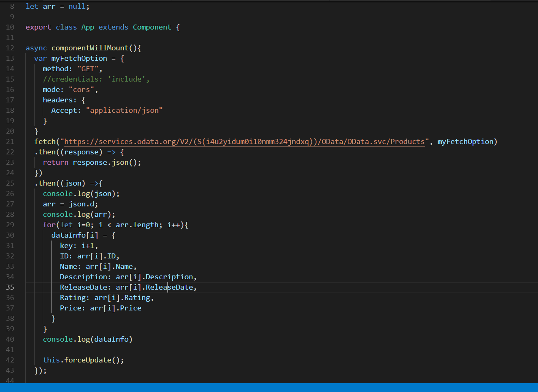Click the Component class name after extends
Screen dimensions: 538x392
(x=152, y=27)
